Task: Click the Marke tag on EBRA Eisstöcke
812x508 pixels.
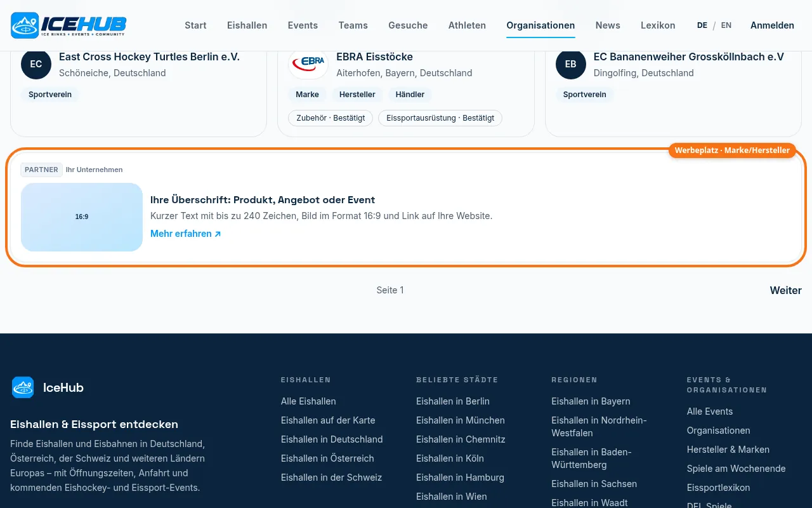Action: [307, 95]
